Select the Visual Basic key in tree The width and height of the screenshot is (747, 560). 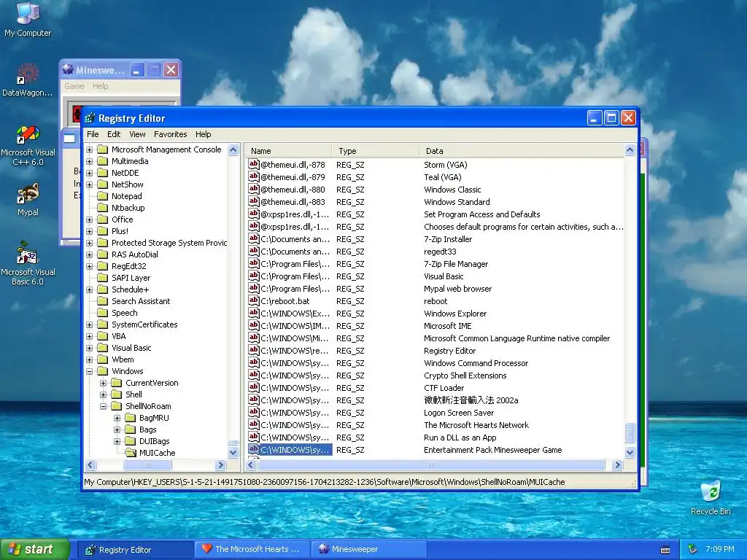coord(131,348)
